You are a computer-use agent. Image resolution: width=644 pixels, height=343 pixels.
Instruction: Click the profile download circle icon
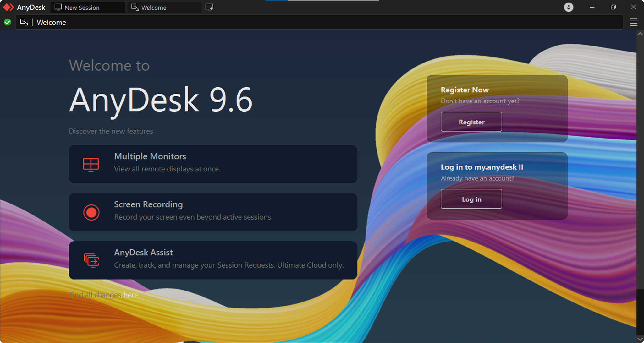click(569, 7)
